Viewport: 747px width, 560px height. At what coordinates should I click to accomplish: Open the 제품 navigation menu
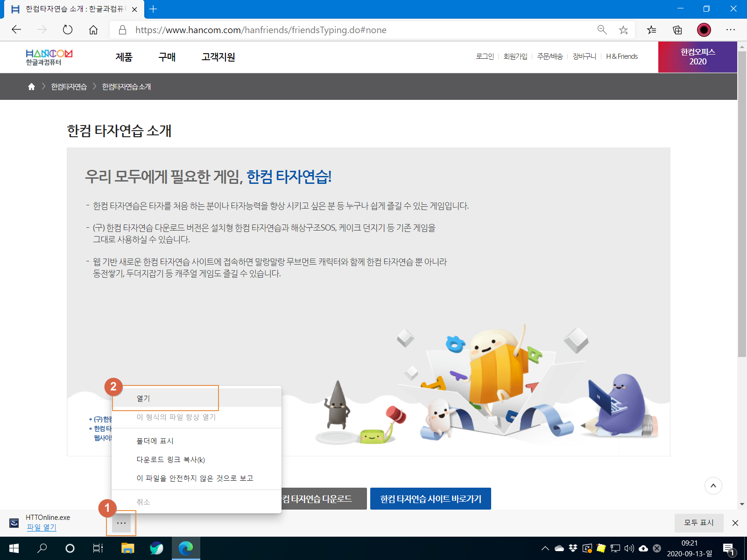[124, 57]
